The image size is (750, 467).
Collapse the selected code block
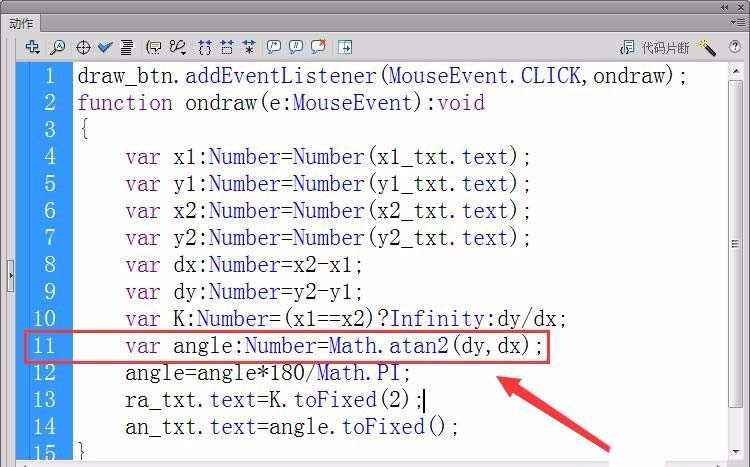pos(227,47)
